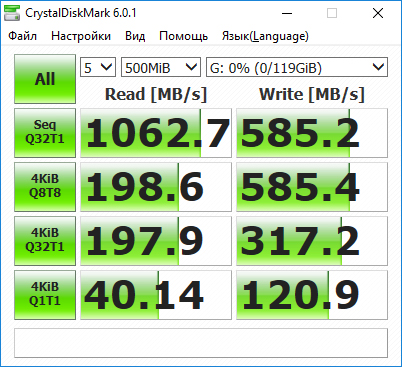Viewport: 402px width, 367px height.
Task: Open the Файл menu
Action: 22,36
